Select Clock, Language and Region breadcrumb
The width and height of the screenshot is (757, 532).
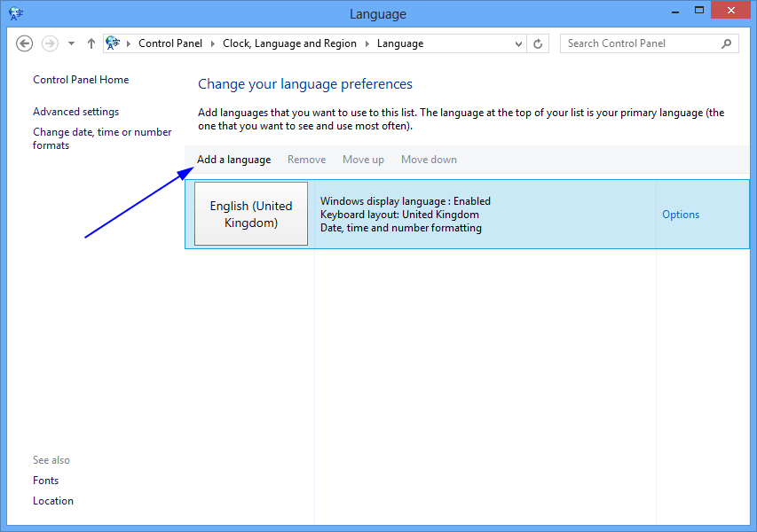pyautogui.click(x=289, y=43)
